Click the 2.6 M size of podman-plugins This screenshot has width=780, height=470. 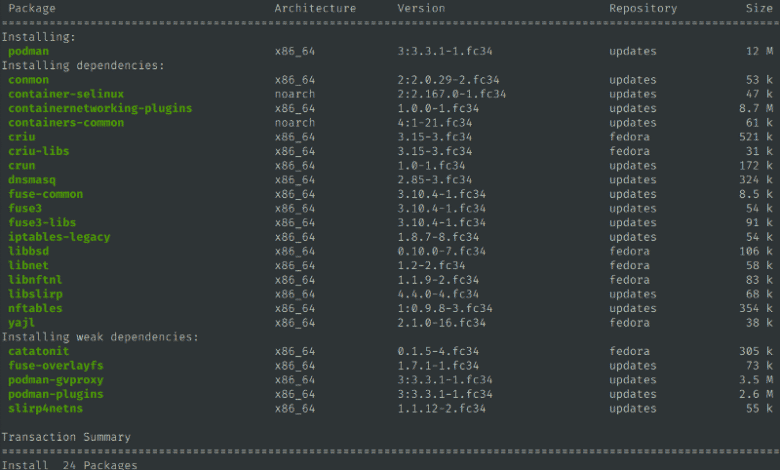pos(756,394)
